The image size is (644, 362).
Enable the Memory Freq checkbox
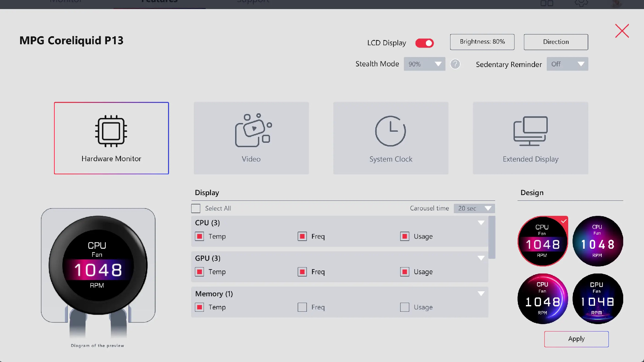pos(302,307)
